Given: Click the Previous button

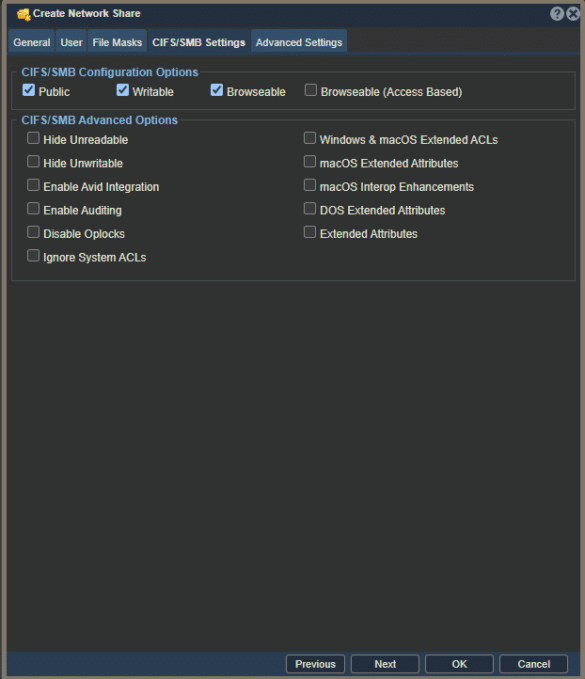Looking at the screenshot, I should [x=315, y=664].
